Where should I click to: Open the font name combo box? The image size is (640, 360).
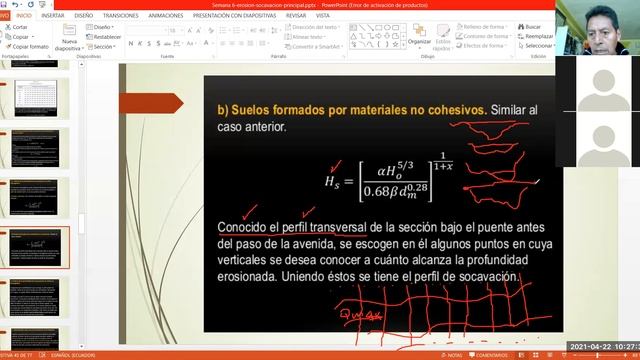[x=147, y=31]
